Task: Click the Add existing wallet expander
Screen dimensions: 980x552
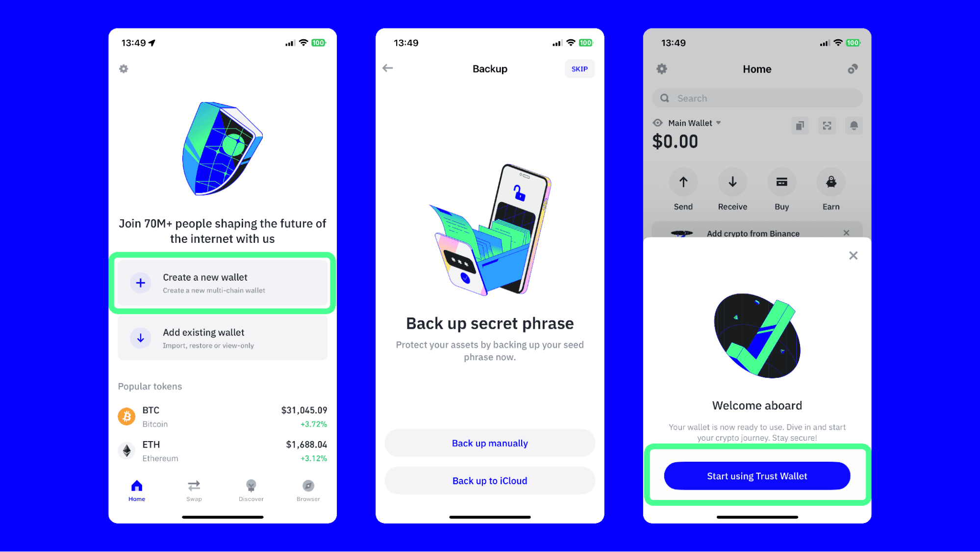Action: [222, 337]
